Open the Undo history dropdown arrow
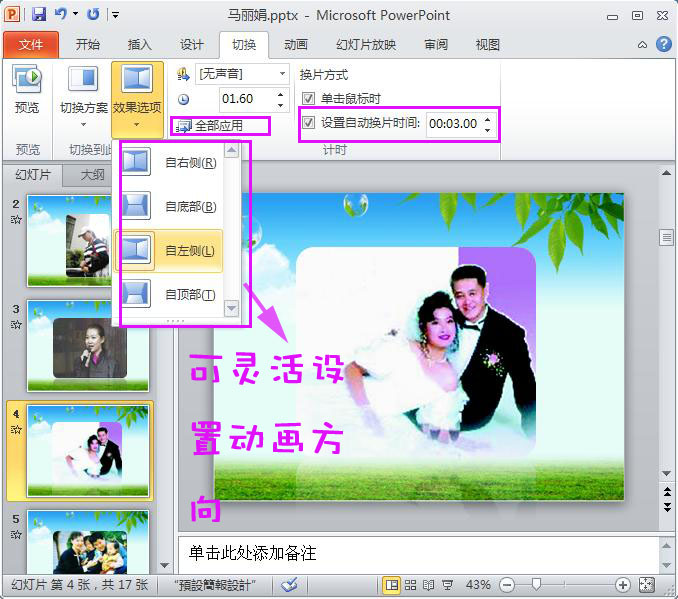Viewport: 678px width, 599px height. click(75, 14)
